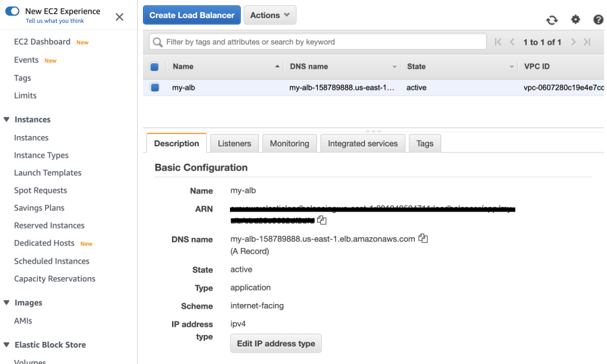607x364 pixels.
Task: Open Events in sidebar
Action: point(26,60)
